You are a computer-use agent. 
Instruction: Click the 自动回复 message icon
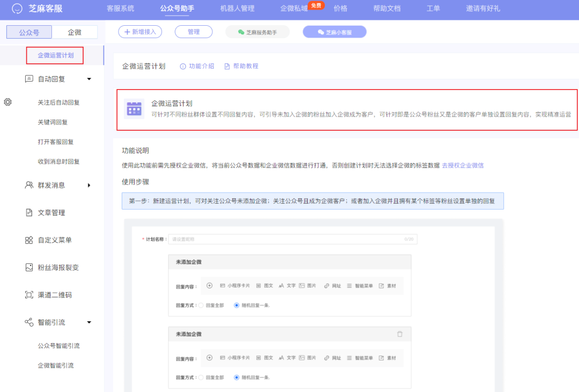[29, 79]
